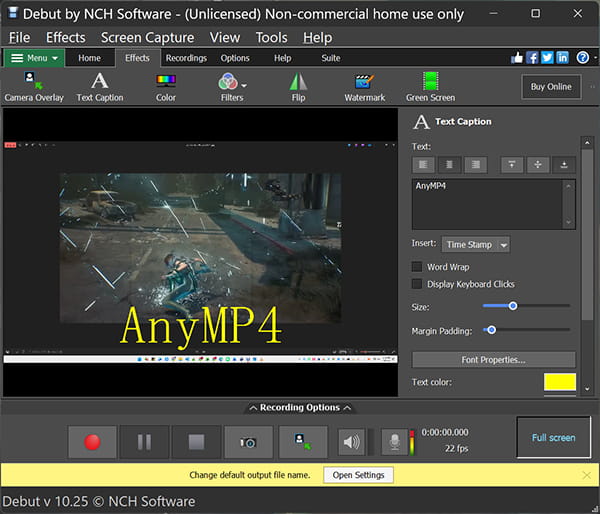The image size is (600, 514).
Task: Click the video preview area
Action: click(201, 252)
